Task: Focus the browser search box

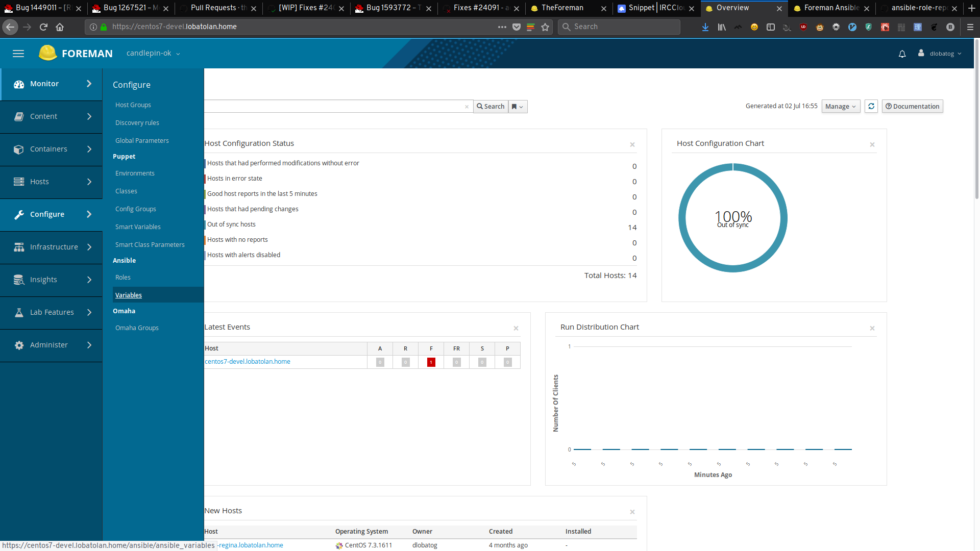Action: [619, 27]
